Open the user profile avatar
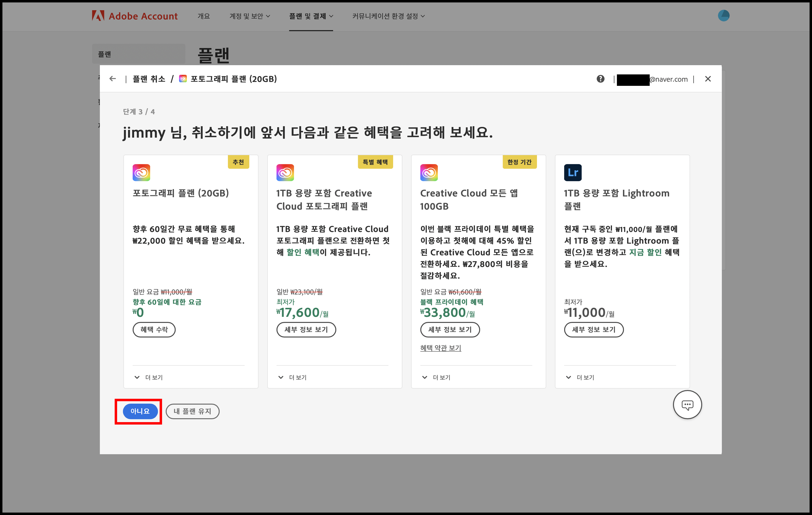The height and width of the screenshot is (515, 812). coord(723,16)
